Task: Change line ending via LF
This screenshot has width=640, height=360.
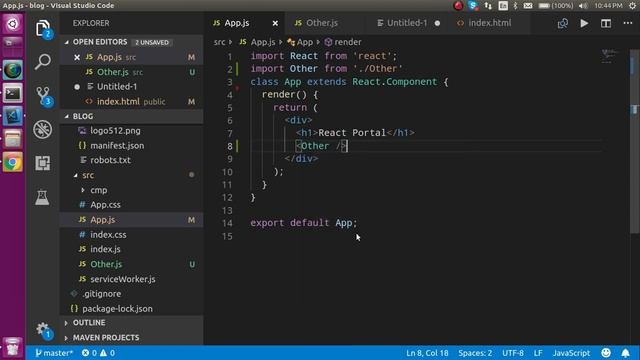Action: point(538,353)
